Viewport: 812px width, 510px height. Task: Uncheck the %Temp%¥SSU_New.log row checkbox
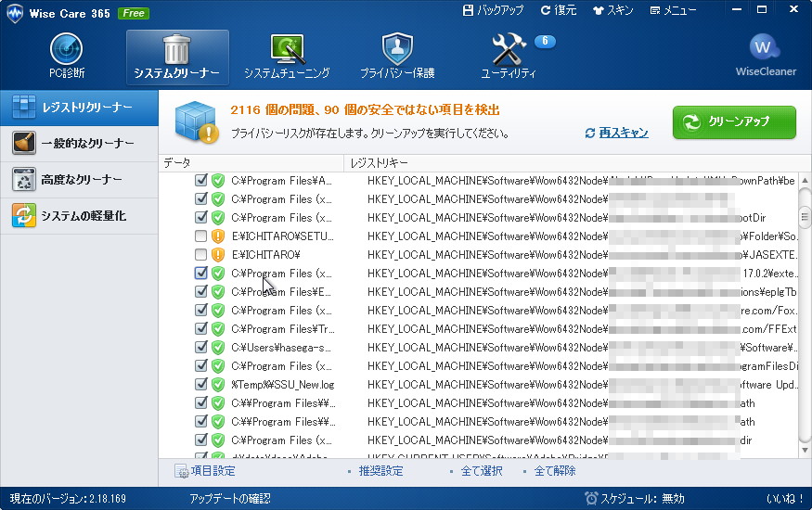(201, 384)
